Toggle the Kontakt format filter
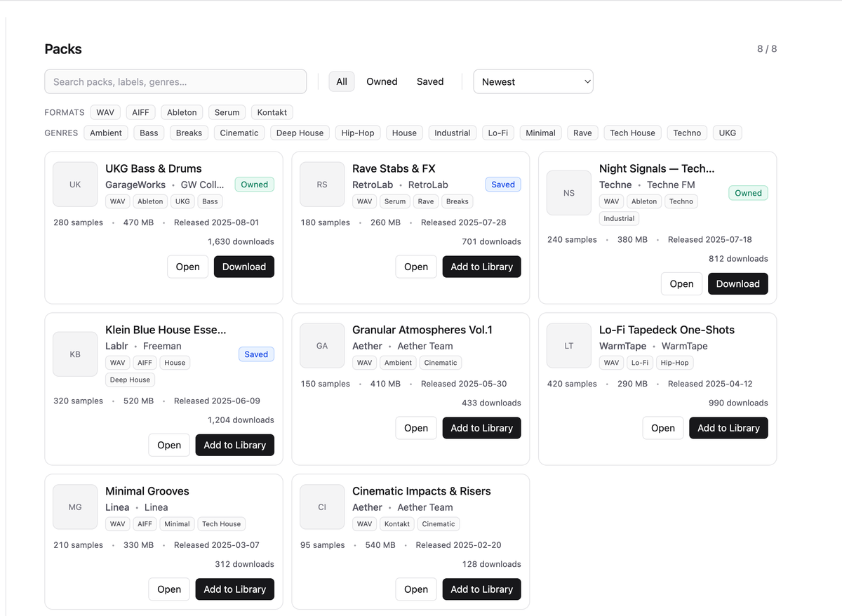 click(x=272, y=112)
